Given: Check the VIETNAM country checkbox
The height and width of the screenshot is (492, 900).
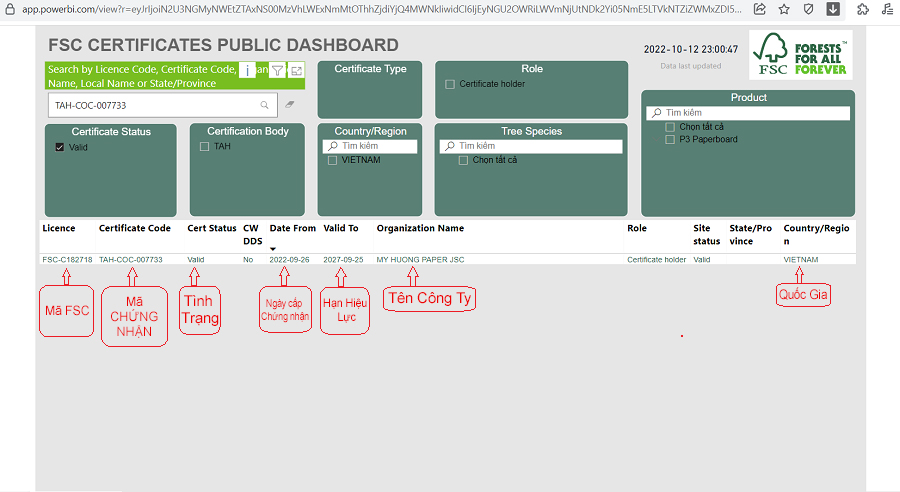Looking at the screenshot, I should click(x=332, y=160).
